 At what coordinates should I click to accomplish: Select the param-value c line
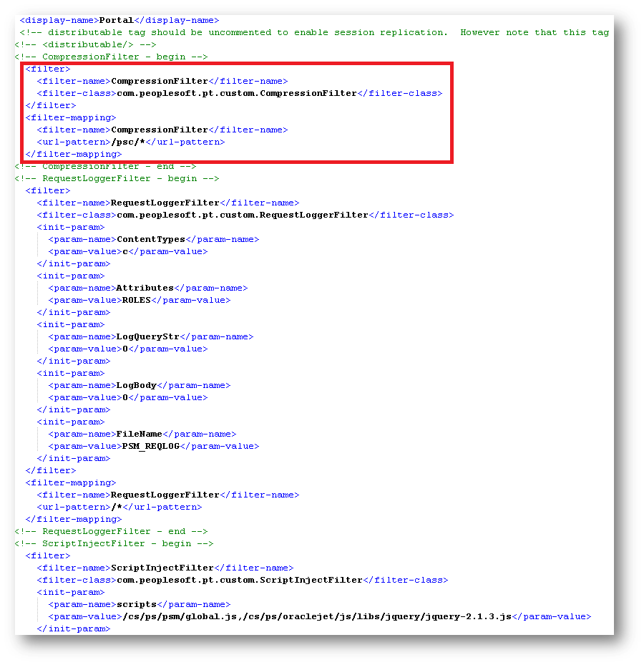[128, 251]
